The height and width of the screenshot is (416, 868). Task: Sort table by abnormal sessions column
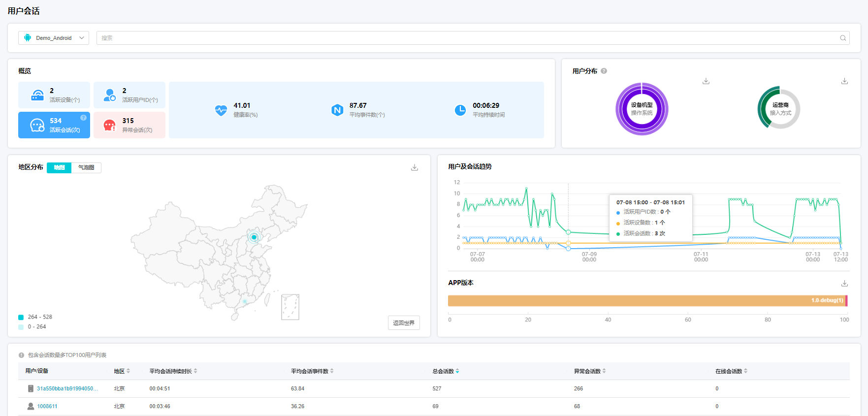click(604, 371)
